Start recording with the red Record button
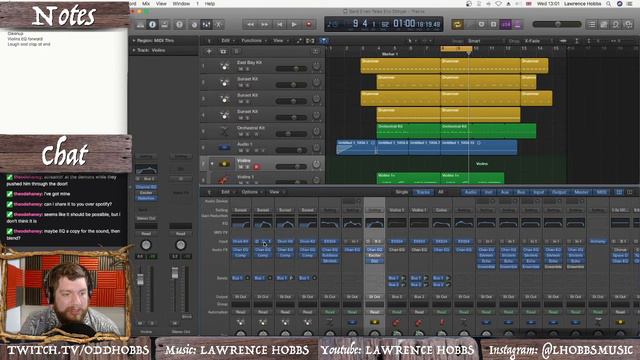The width and height of the screenshot is (640, 360). tap(309, 24)
